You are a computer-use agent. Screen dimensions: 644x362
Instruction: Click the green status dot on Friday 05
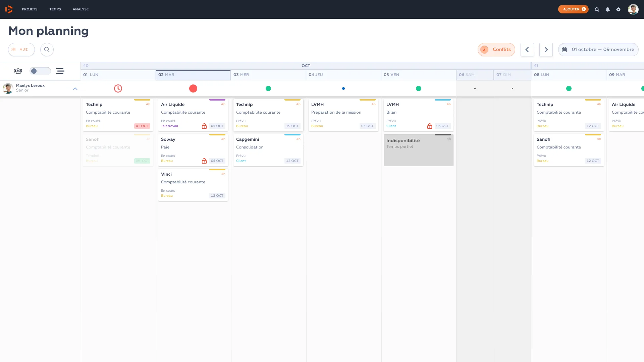419,88
